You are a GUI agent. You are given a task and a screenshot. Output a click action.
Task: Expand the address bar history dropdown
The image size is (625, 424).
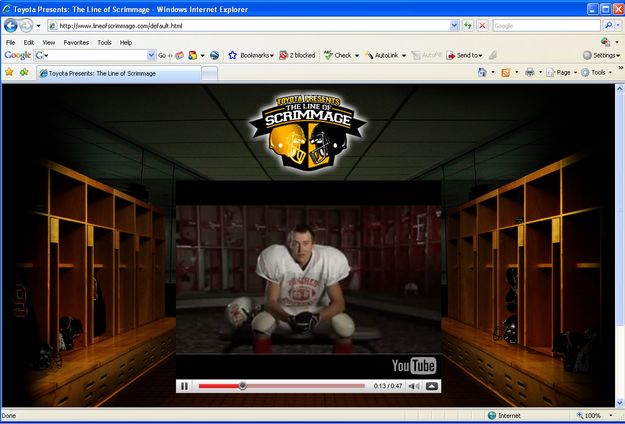454,26
